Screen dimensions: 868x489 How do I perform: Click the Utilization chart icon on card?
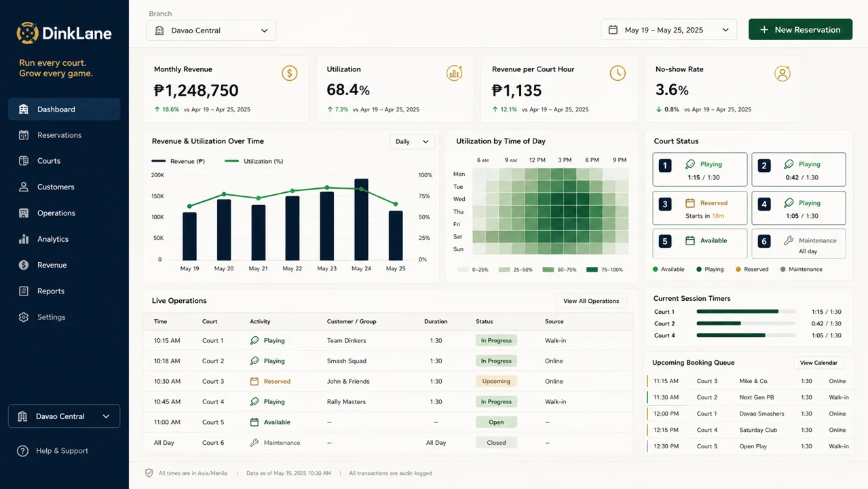point(454,73)
